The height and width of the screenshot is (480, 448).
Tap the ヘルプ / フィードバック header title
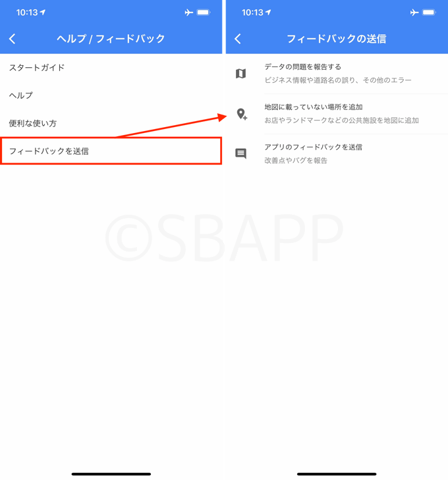(111, 39)
